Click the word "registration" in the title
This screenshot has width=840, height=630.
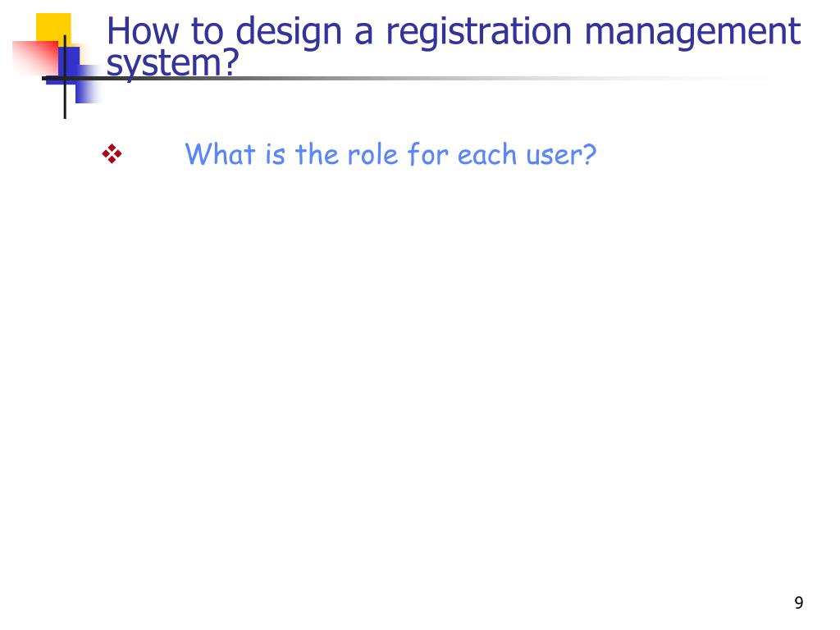click(479, 32)
